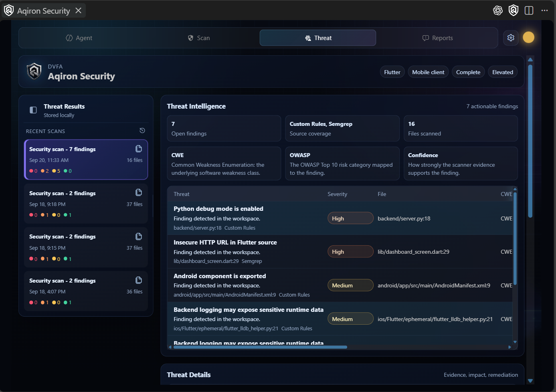The width and height of the screenshot is (556, 392).
Task: Click the File column header
Action: click(382, 194)
